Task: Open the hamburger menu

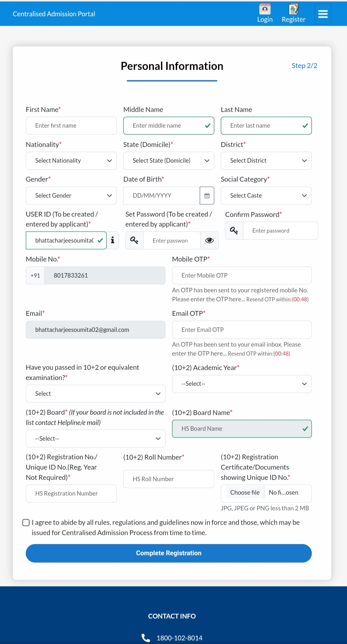Action: [x=323, y=14]
